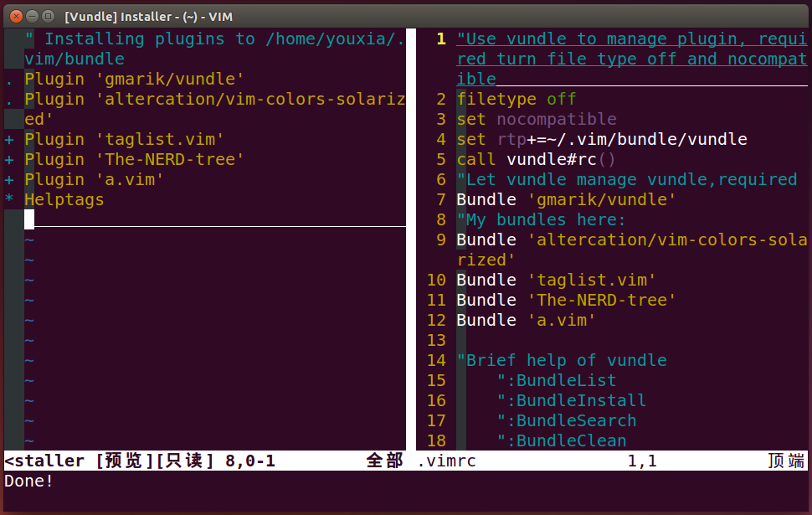Select the line Plugin 'altercation/vim-colors-solarized'

click(215, 110)
